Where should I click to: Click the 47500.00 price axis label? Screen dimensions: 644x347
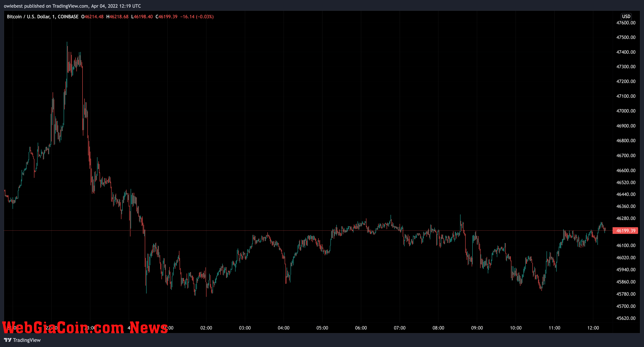pyautogui.click(x=626, y=37)
